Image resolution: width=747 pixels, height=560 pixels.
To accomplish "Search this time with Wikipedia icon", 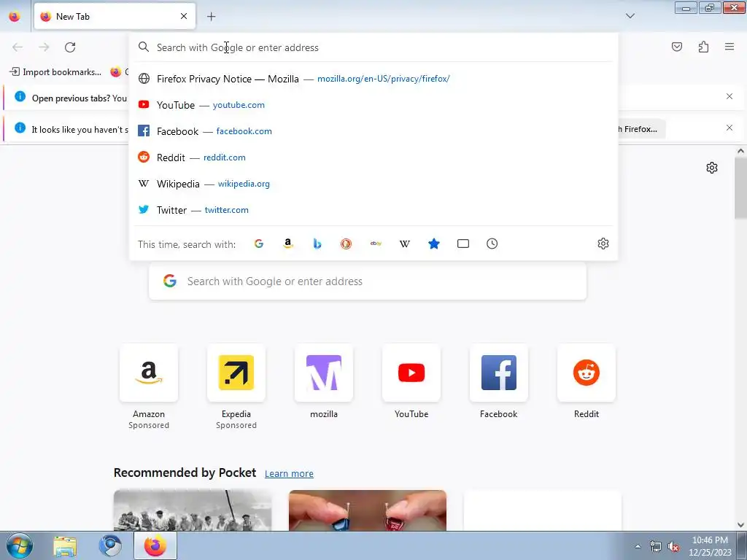I will tap(404, 244).
